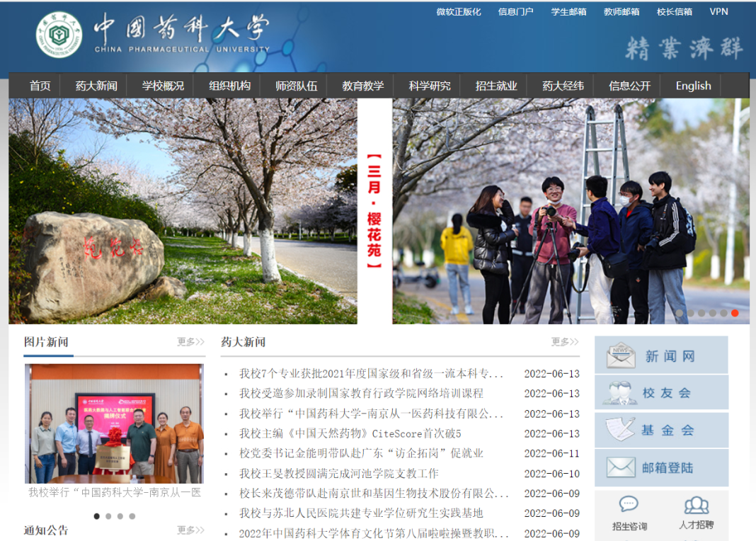This screenshot has height=541, width=756.
Task: Open the 信息公开 navigation menu
Action: [x=630, y=86]
